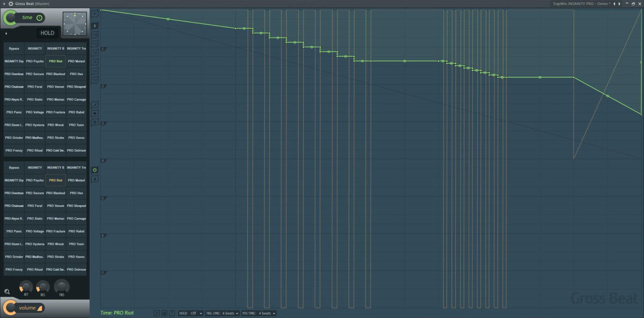This screenshot has height=318, width=644.
Task: Click the magnifier icon near ATT knob
Action: coord(7,292)
